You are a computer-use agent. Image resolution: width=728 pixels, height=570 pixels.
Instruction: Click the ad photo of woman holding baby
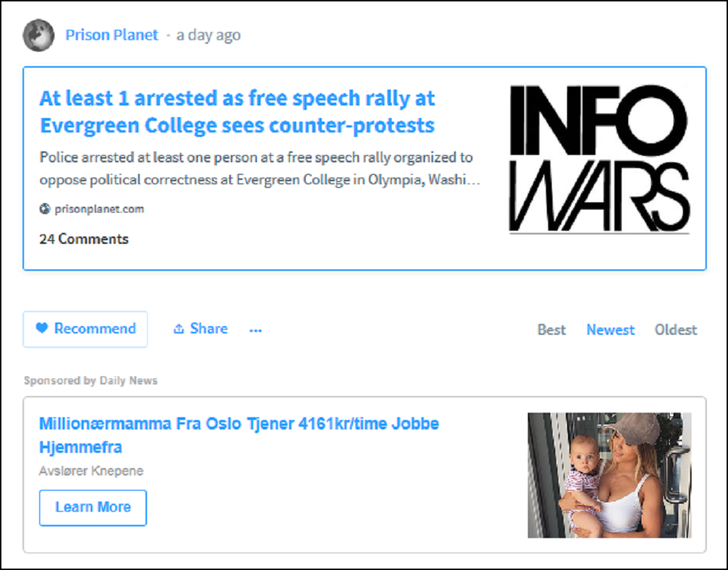pyautogui.click(x=609, y=475)
